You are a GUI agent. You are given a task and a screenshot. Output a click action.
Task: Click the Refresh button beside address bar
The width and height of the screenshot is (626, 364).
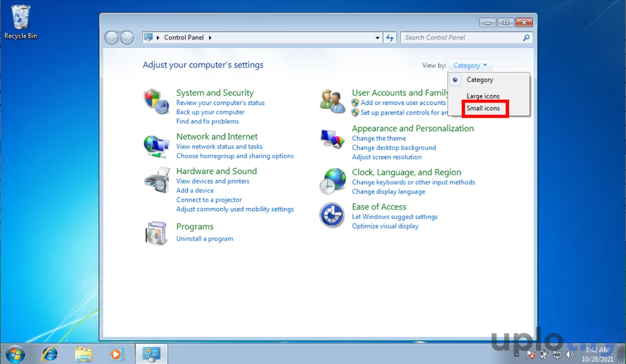[x=390, y=38]
